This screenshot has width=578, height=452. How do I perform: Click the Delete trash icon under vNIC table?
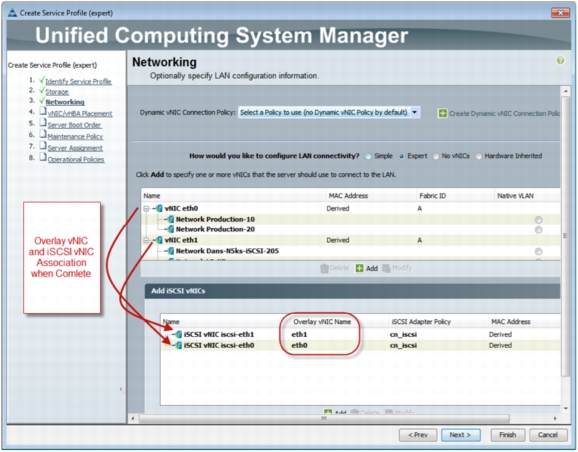pos(324,268)
